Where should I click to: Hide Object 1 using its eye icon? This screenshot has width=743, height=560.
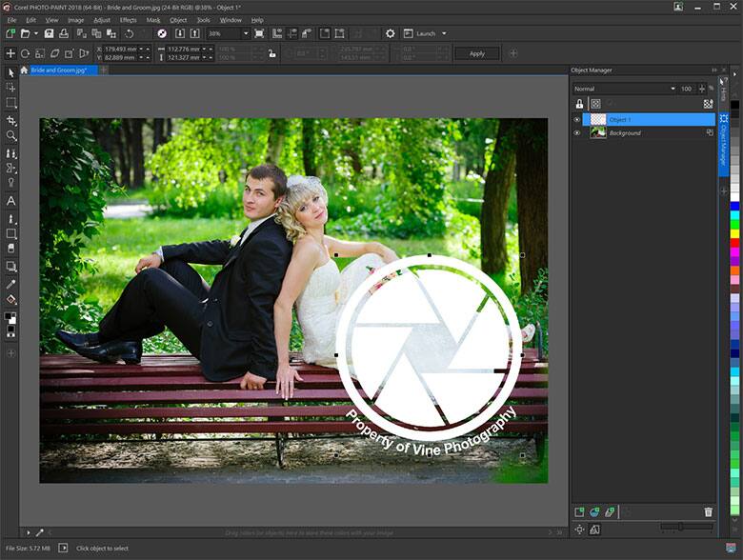tap(577, 119)
